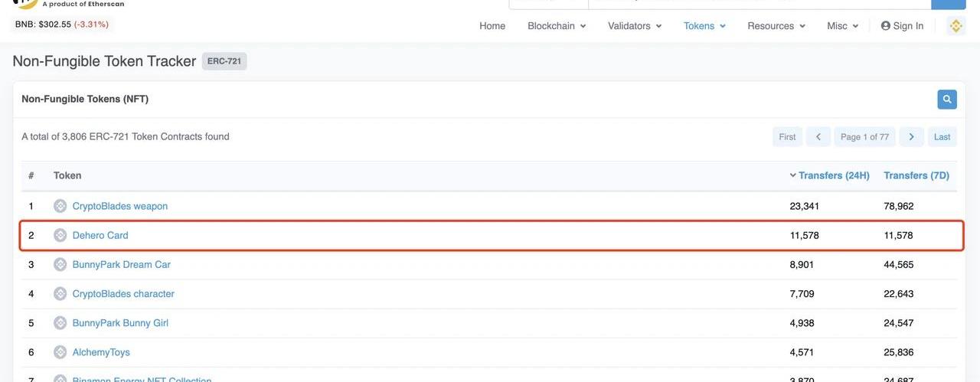Click the top search input field
The image size is (980, 382).
(759, 4)
